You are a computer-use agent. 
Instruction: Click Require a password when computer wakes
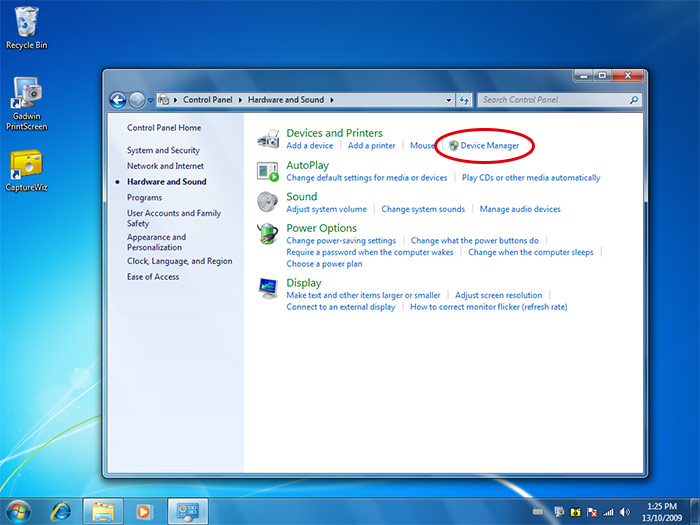(x=370, y=252)
